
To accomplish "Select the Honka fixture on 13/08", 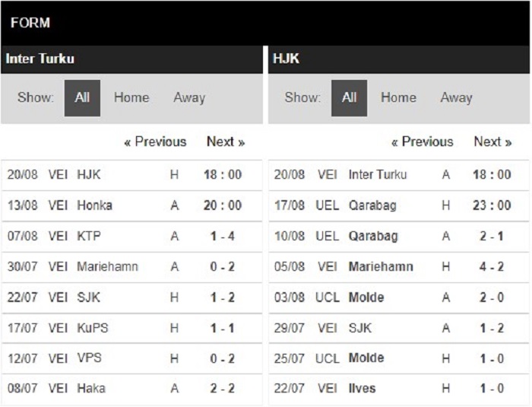I will 131,205.
